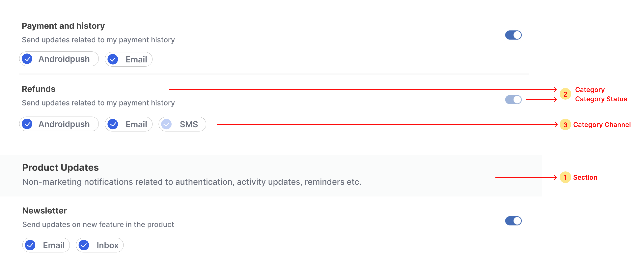Uncheck the Inbox channel under Newsletter
The image size is (644, 273).
100,245
